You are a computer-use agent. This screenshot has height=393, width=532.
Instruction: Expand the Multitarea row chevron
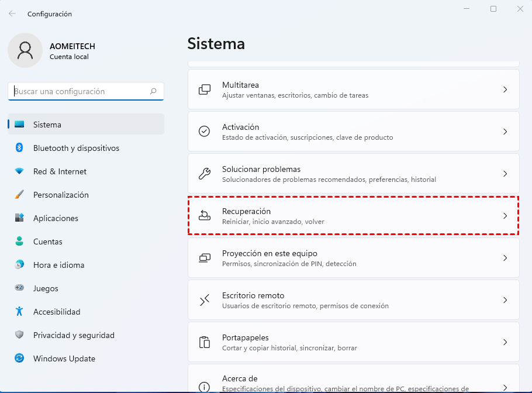(x=505, y=89)
